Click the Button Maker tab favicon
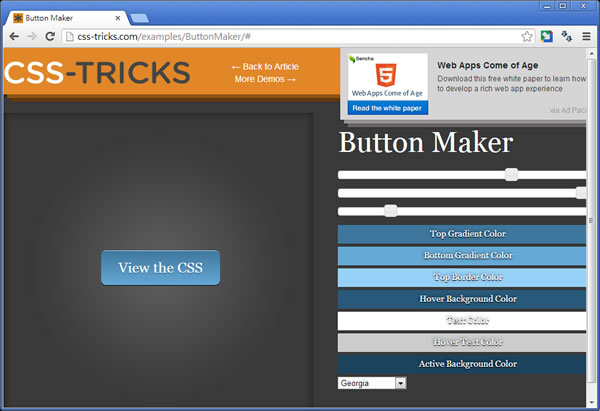The width and height of the screenshot is (600, 411). click(18, 18)
